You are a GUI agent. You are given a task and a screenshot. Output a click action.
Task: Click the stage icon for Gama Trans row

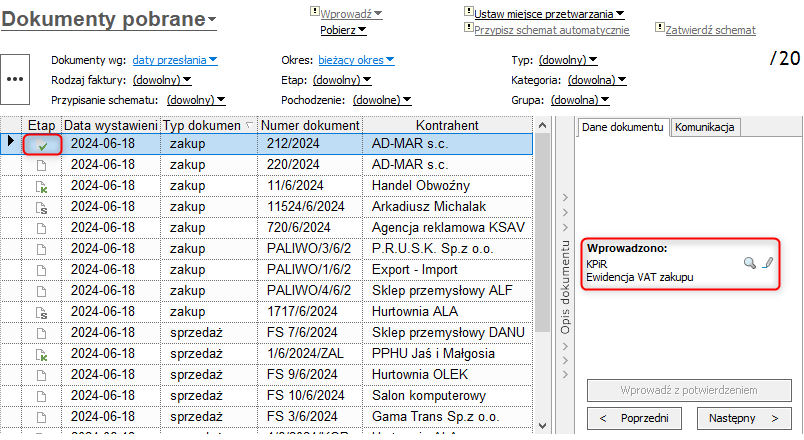[x=42, y=417]
